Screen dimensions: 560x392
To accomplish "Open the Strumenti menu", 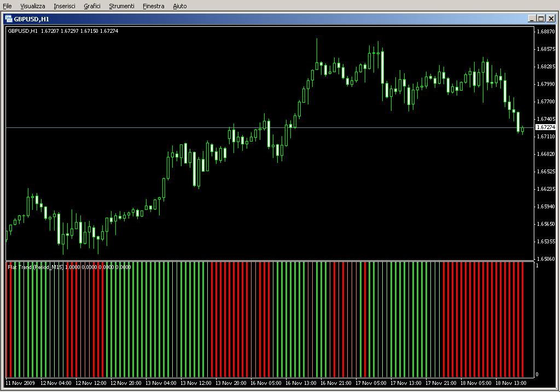I will point(121,6).
